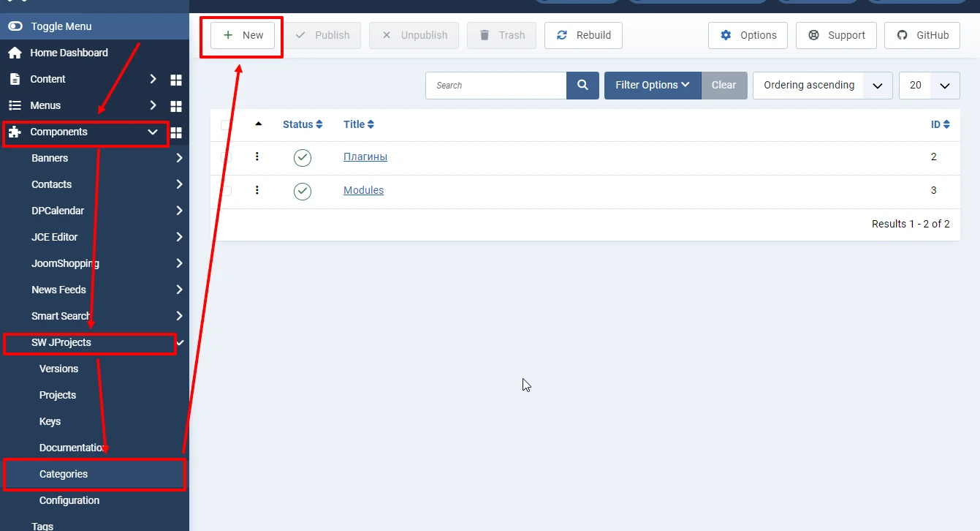The image size is (980, 531).
Task: Click the Trash toolbar button
Action: (x=501, y=35)
